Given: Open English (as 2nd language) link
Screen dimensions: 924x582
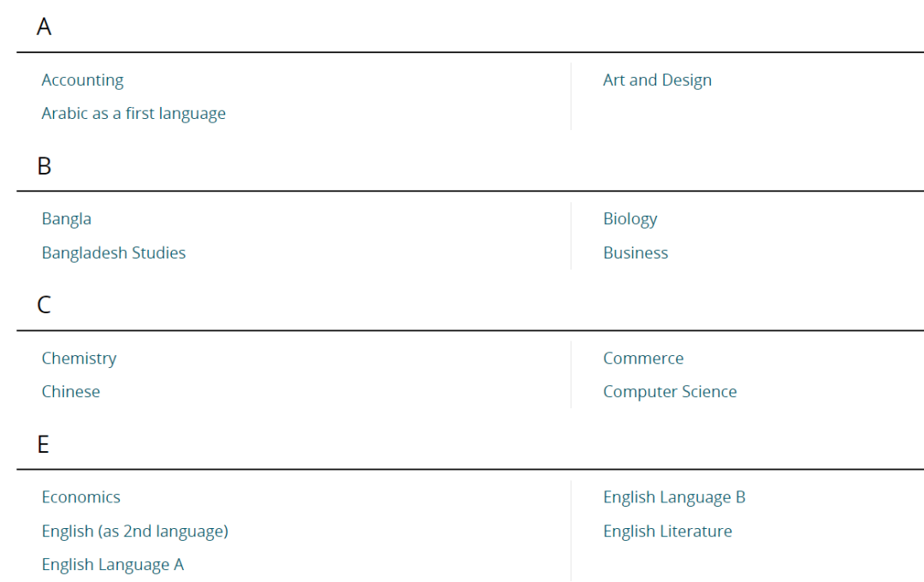Looking at the screenshot, I should tap(135, 532).
